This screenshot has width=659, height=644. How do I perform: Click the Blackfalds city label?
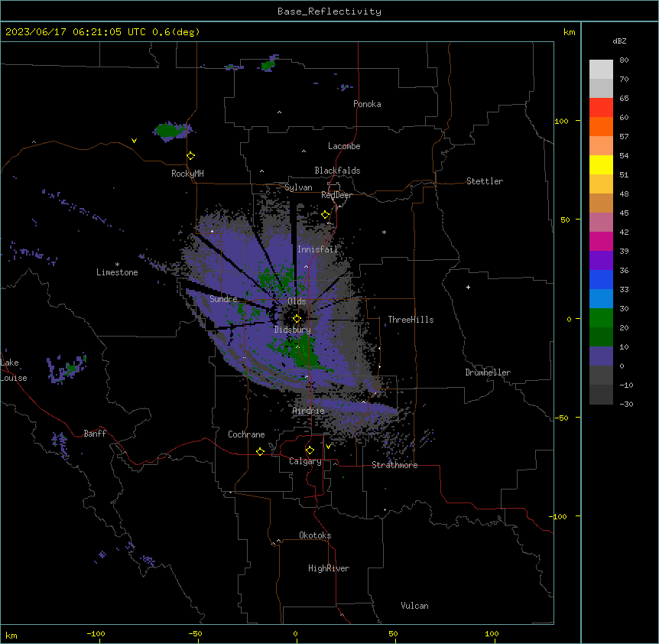click(337, 171)
